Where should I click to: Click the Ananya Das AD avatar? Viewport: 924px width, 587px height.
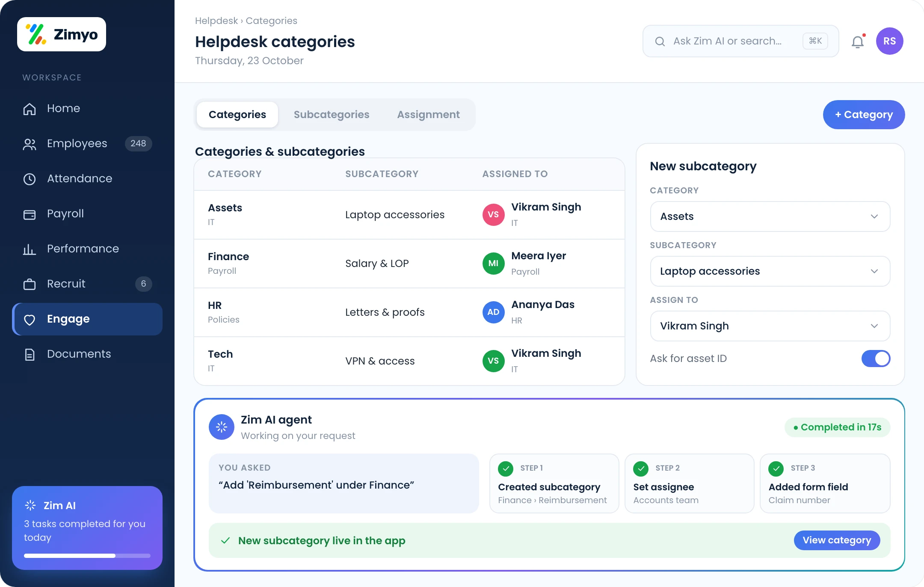[493, 312]
